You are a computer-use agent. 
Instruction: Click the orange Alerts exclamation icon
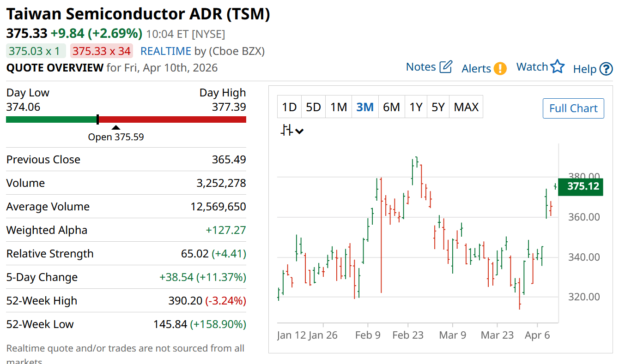click(x=500, y=69)
